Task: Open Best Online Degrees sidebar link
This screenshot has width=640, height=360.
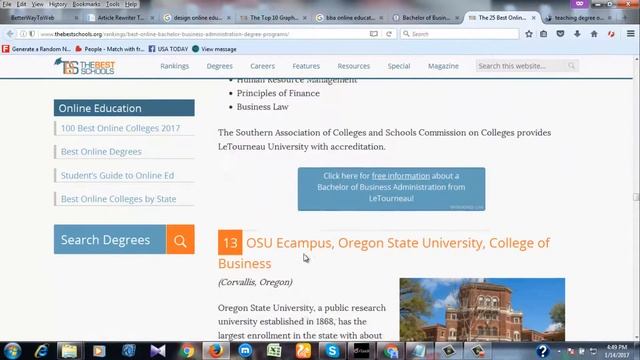Action: click(101, 151)
